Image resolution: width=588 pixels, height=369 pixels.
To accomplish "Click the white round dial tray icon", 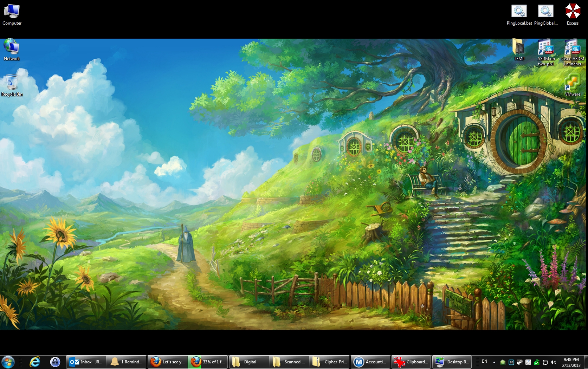I will pyautogui.click(x=528, y=362).
